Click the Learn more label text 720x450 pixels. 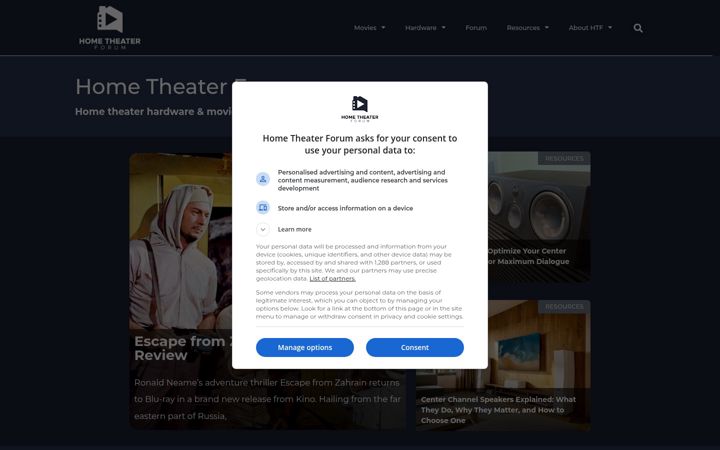pyautogui.click(x=294, y=229)
